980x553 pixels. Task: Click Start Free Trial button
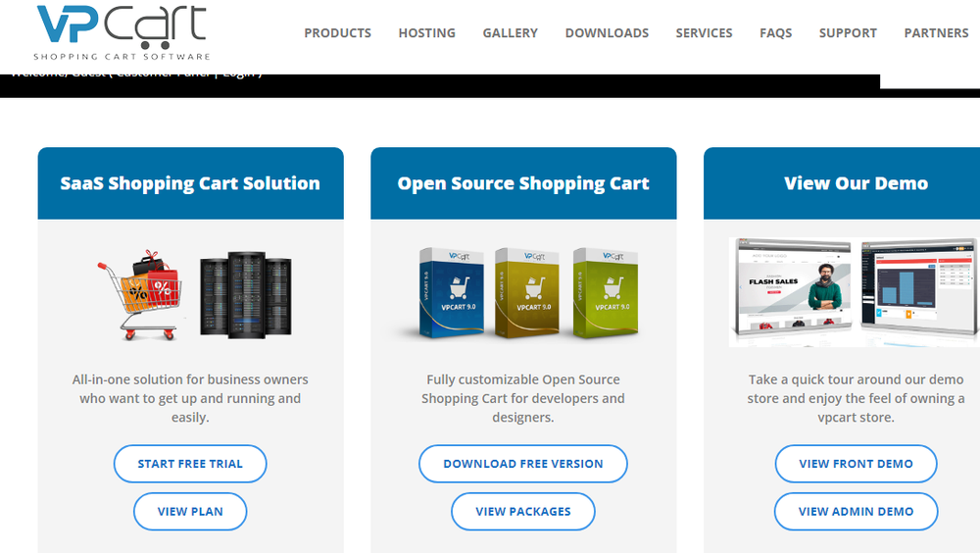[x=190, y=464]
